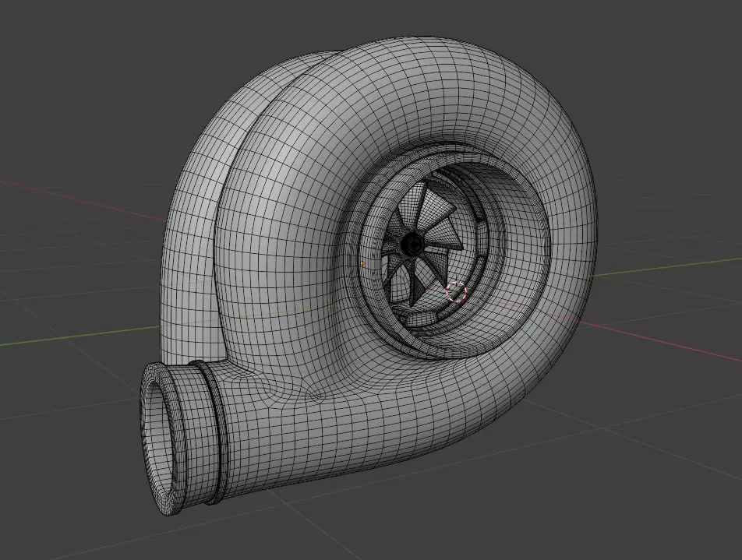Click the orange object origin dot
Viewport: 742px width, 560px height.
(362, 263)
